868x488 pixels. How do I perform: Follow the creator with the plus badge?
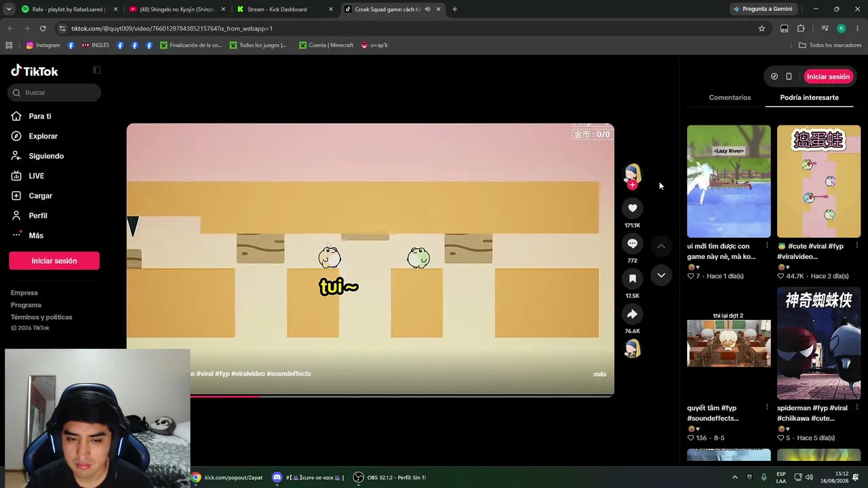[x=632, y=184]
